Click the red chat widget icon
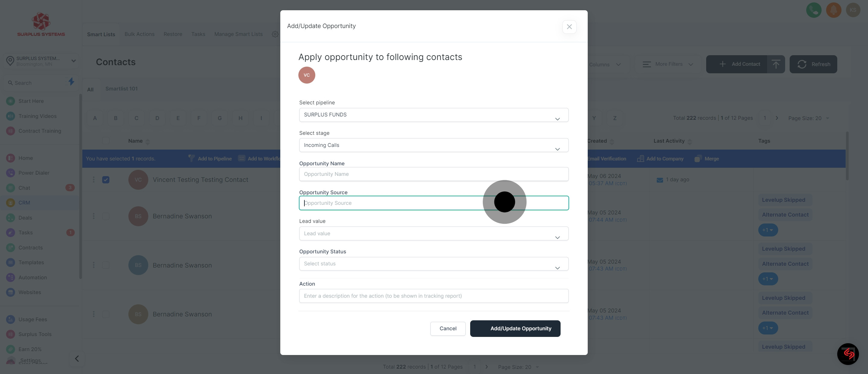Image resolution: width=868 pixels, height=374 pixels. tap(848, 354)
